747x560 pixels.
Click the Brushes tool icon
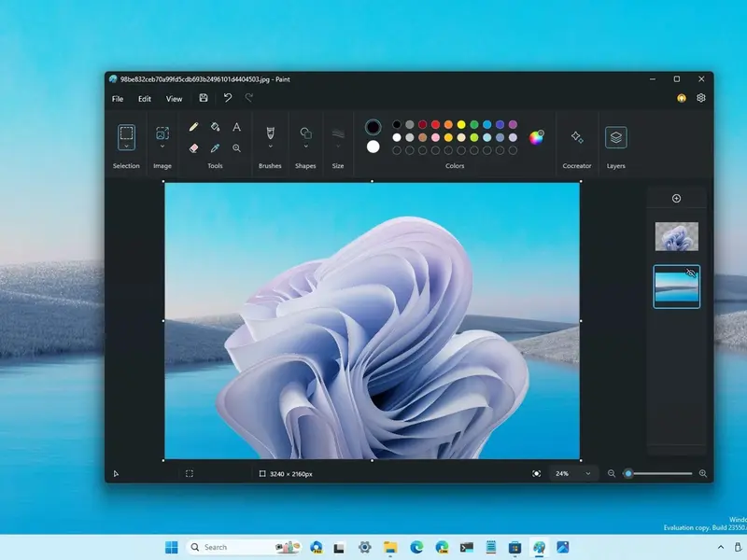pos(270,133)
